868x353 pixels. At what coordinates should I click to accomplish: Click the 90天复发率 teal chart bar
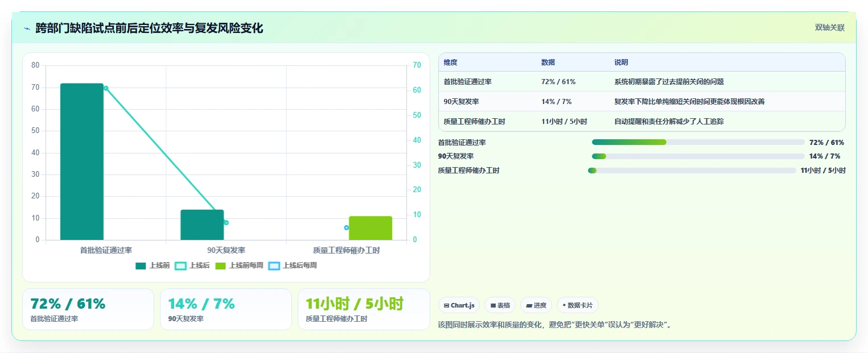tap(202, 225)
